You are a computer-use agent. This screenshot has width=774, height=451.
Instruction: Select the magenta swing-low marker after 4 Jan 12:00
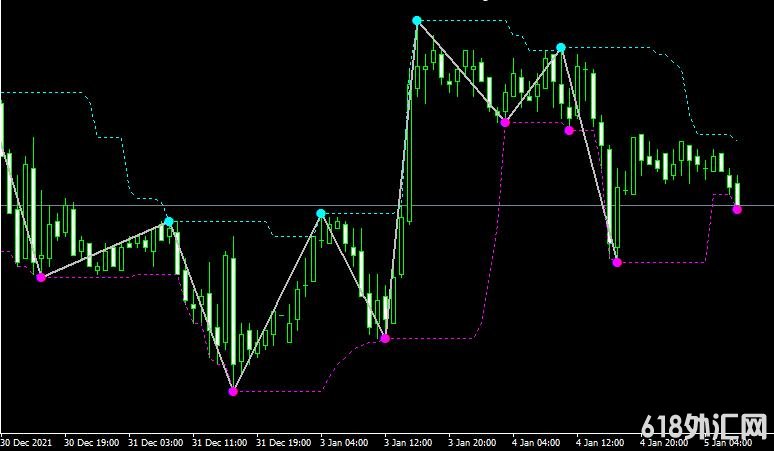click(617, 263)
